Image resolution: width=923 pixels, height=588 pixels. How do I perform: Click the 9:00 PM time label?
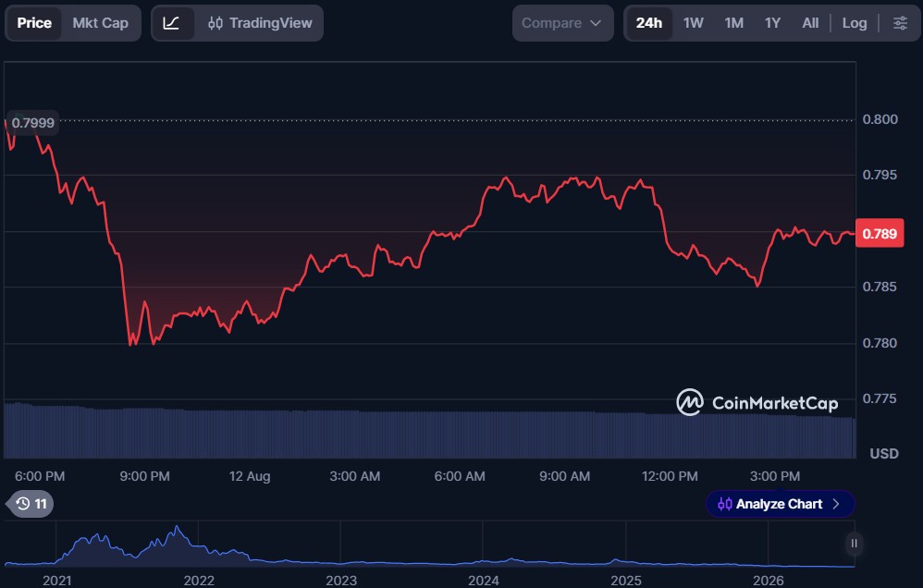tap(145, 476)
